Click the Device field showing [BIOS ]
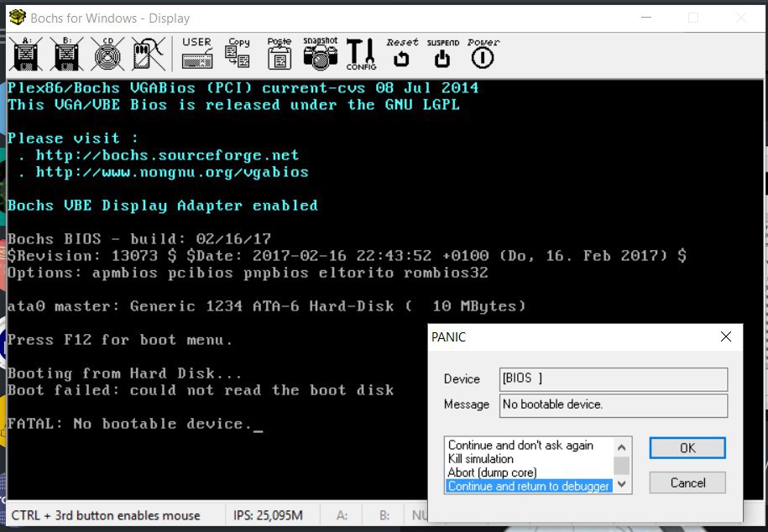 [614, 379]
